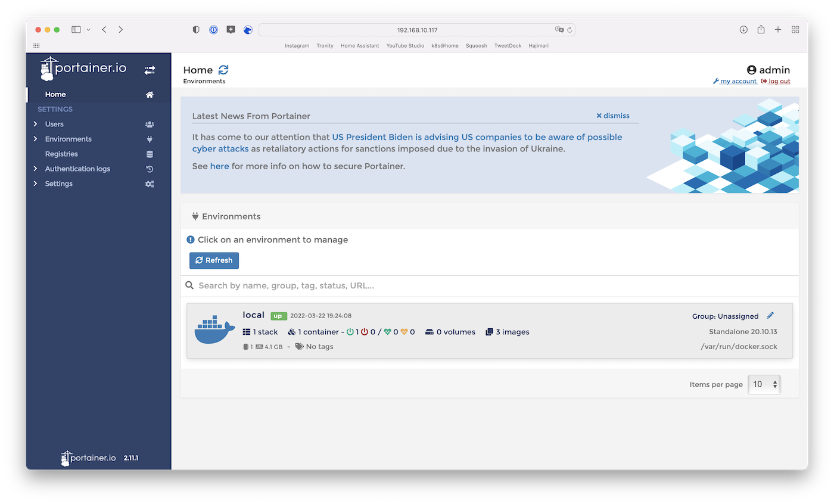The height and width of the screenshot is (504, 834).
Task: Select Home in the sidebar menu
Action: pos(55,94)
